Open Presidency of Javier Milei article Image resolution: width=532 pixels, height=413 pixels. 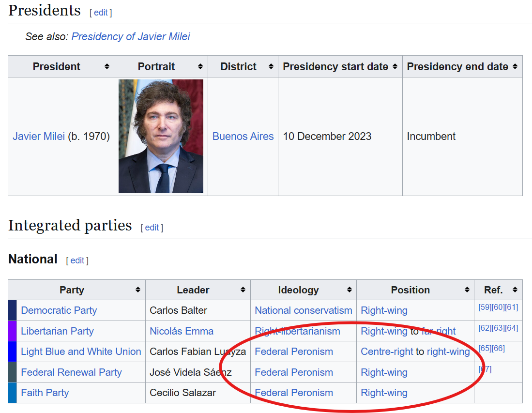131,36
